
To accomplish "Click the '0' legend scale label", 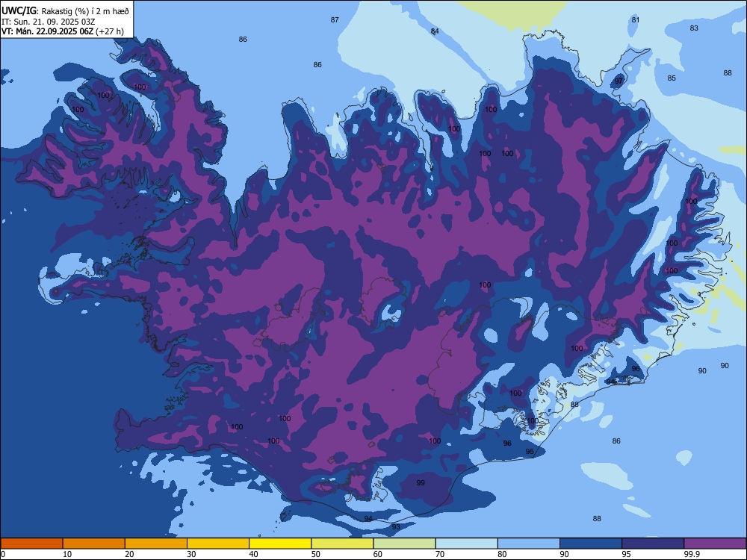I will (x=3, y=554).
